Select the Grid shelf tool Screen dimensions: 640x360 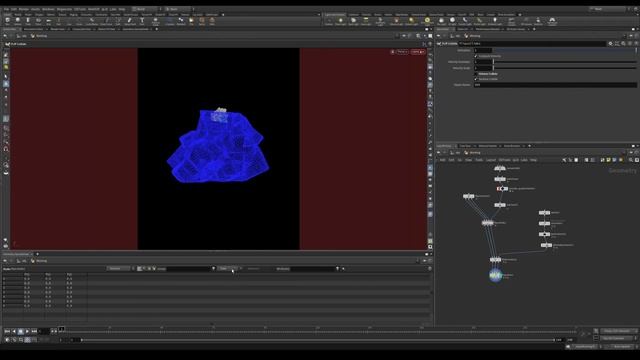[49, 21]
